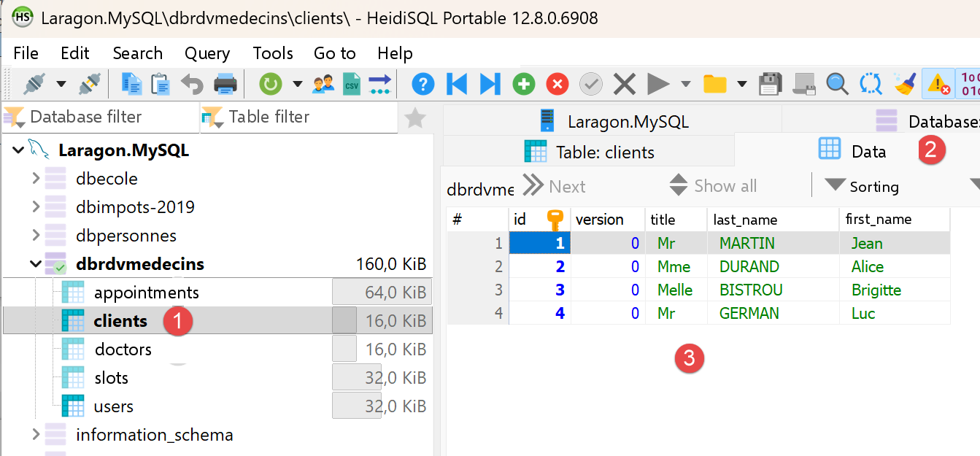Screen dimensions: 980x456
Task: Open the dropdown arrow beside the play icon
Action: pos(686,84)
